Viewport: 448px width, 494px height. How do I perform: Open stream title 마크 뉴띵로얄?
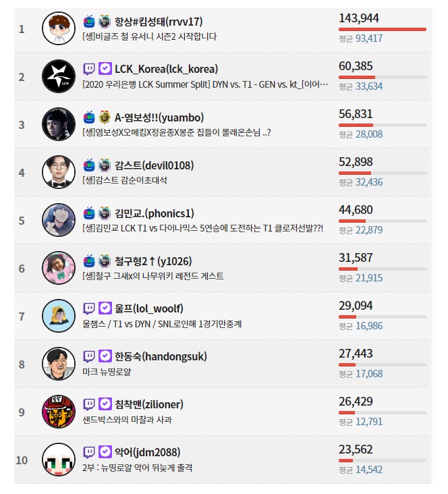(107, 372)
